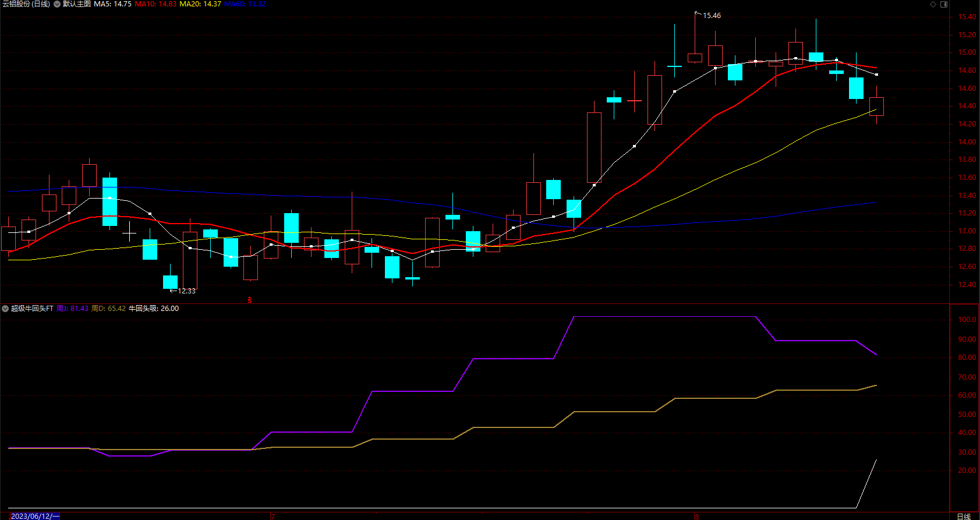980x520 pixels.
Task: Click the 15.46 high price marker
Action: point(712,16)
